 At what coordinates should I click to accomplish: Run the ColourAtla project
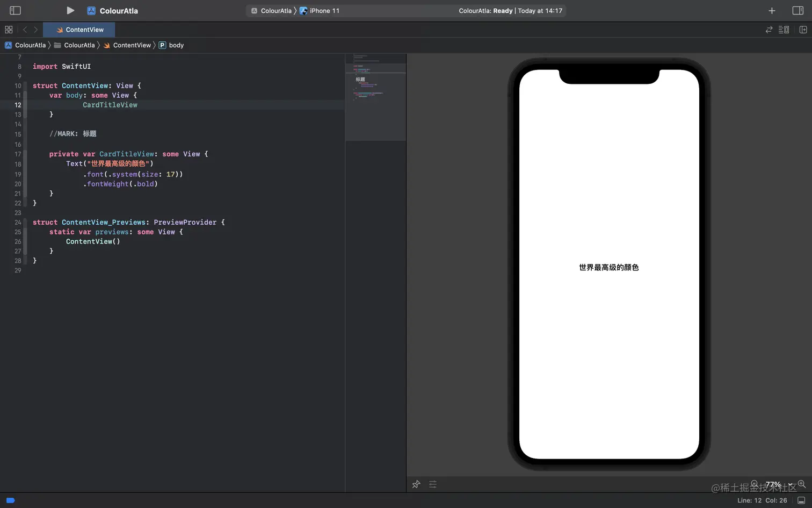[70, 10]
